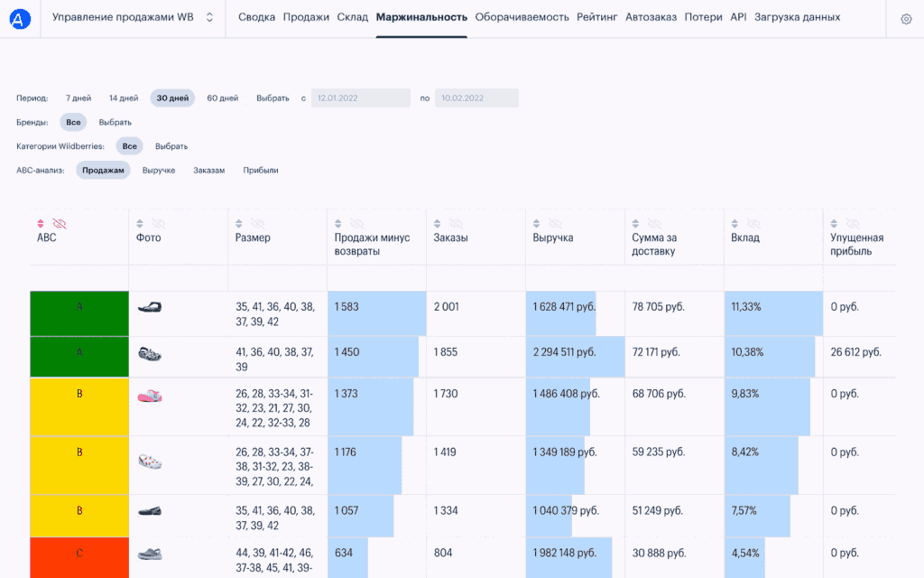Screen dimensions: 924x578
Task: Sort Продажи минус возвраты column
Action: tap(338, 223)
